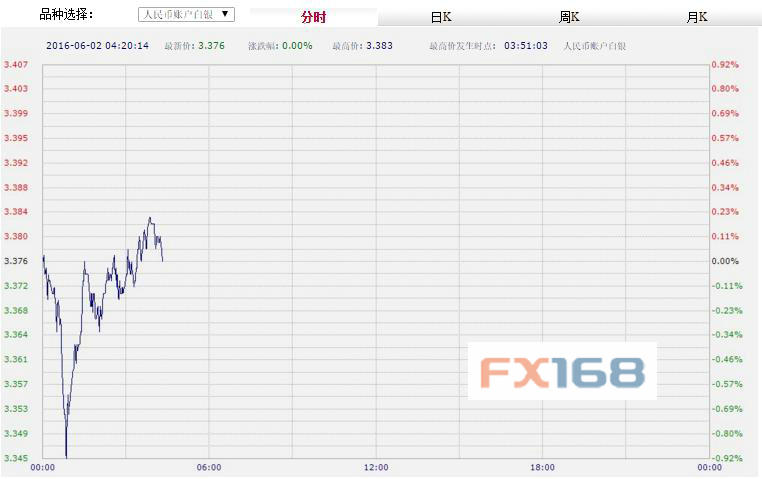Click the 0.92% top right axis label

[x=725, y=65]
